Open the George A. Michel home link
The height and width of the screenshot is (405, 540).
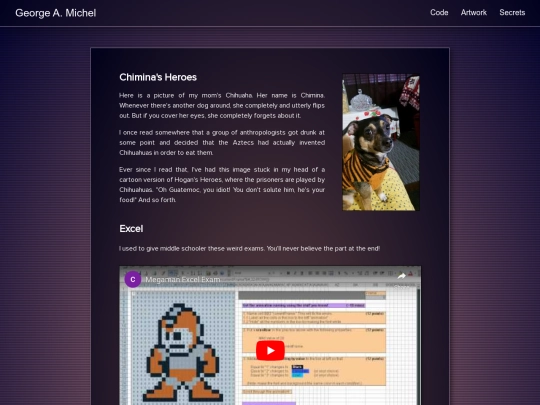[55, 13]
